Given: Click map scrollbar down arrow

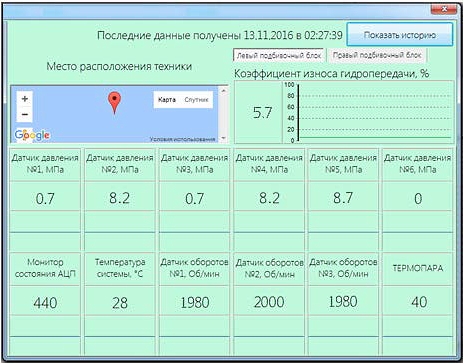Looking at the screenshot, I should (224, 138).
